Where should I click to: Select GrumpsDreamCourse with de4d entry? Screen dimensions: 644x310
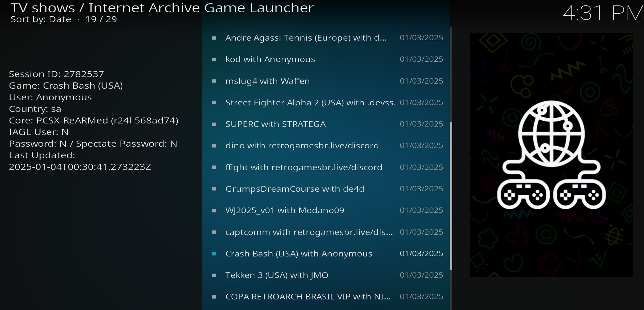[x=326, y=189]
